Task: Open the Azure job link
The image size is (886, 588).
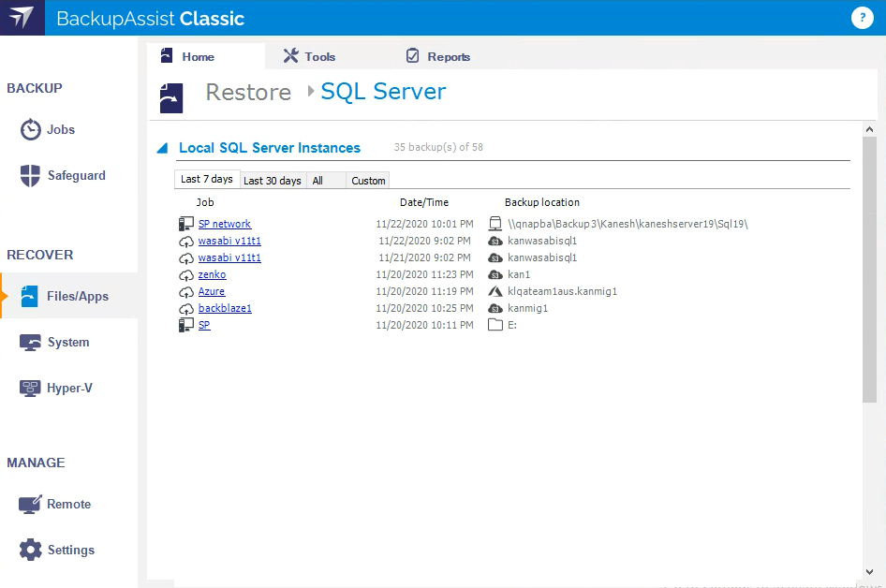Action: tap(212, 291)
